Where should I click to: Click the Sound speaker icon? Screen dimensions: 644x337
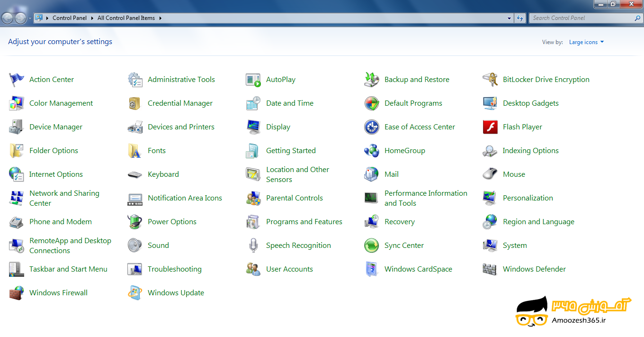click(135, 246)
